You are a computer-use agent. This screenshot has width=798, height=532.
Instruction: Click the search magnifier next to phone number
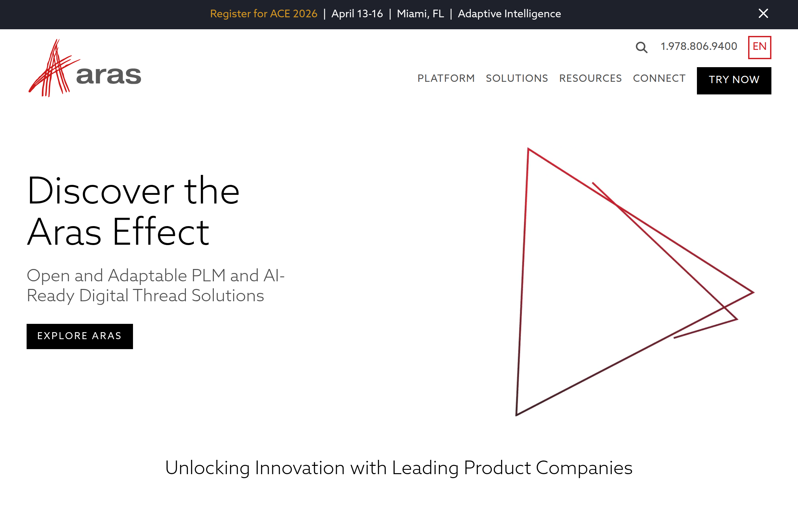tap(642, 48)
